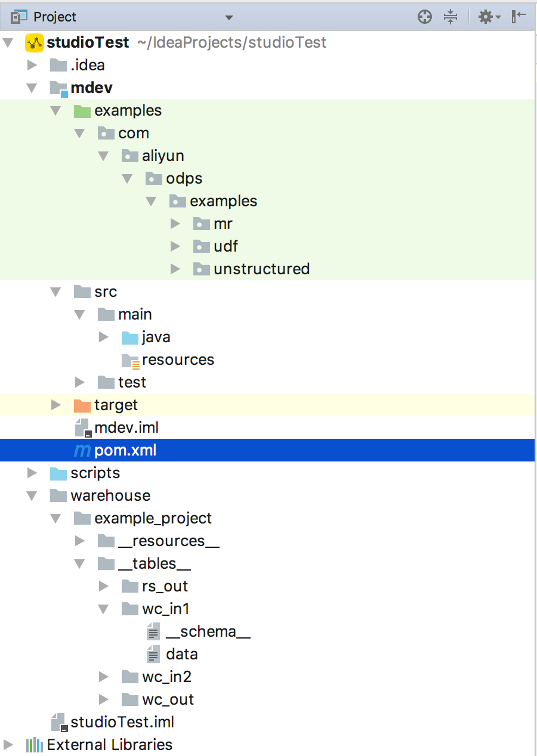Select the __schema__ file

pyautogui.click(x=199, y=632)
